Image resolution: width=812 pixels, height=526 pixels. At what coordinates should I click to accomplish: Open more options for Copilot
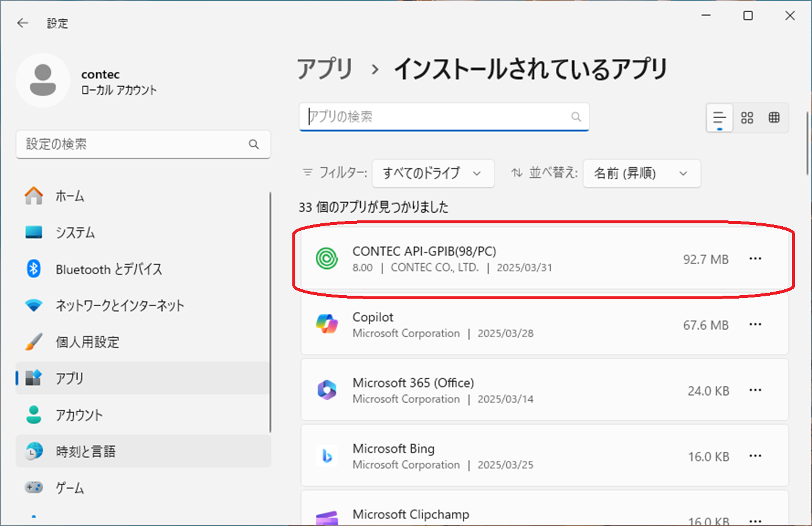click(755, 324)
